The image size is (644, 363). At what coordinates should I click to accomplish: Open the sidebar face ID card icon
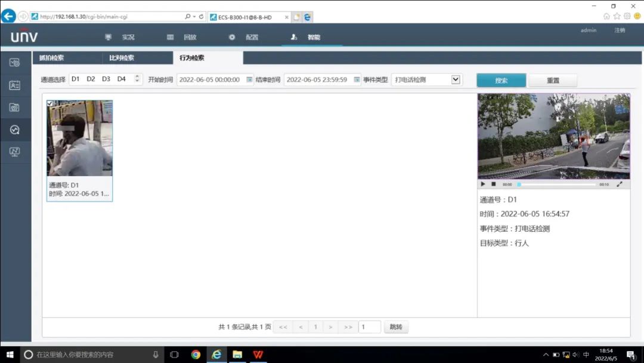point(15,85)
